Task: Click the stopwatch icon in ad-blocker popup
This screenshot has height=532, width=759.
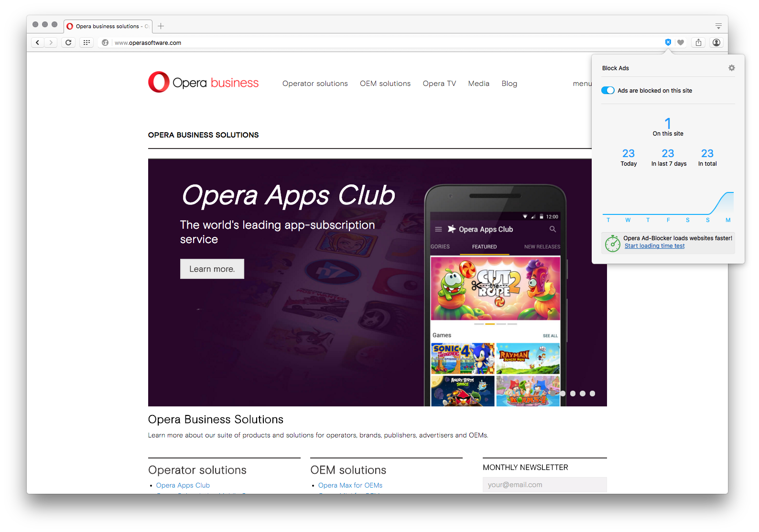Action: pyautogui.click(x=612, y=243)
